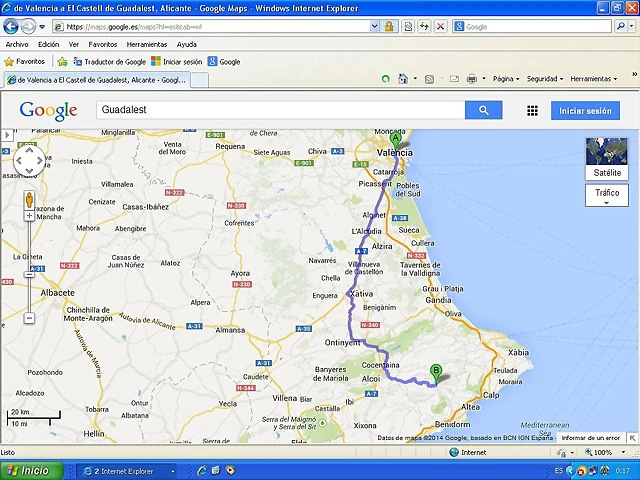Expand the command bar overflow chevron
The image size is (640, 480).
point(634,74)
